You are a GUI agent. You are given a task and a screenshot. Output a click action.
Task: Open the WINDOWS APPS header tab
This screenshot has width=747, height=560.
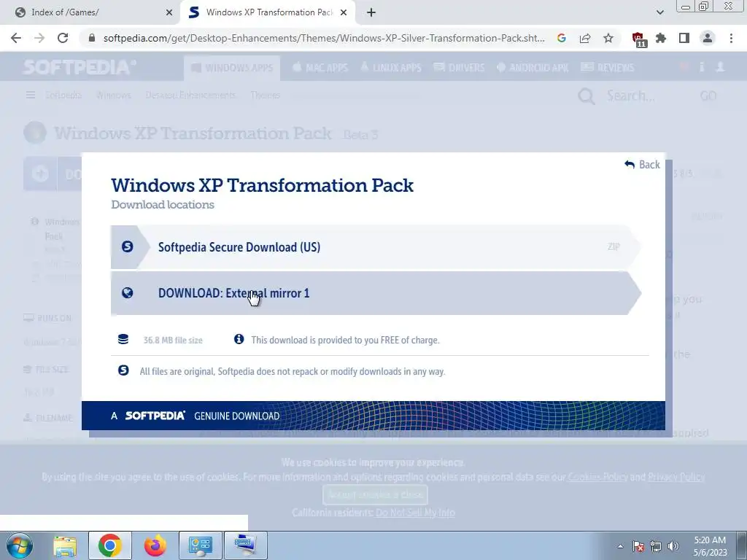coord(232,68)
